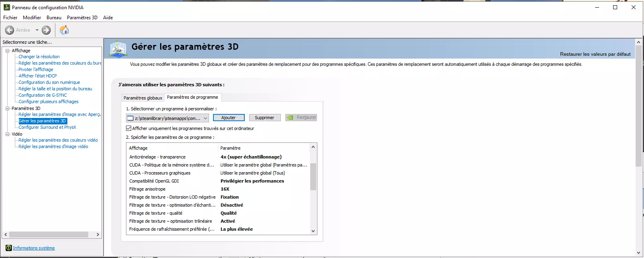Select Compatibilité OpenGL GDI row
This screenshot has height=258, width=644.
click(218, 181)
